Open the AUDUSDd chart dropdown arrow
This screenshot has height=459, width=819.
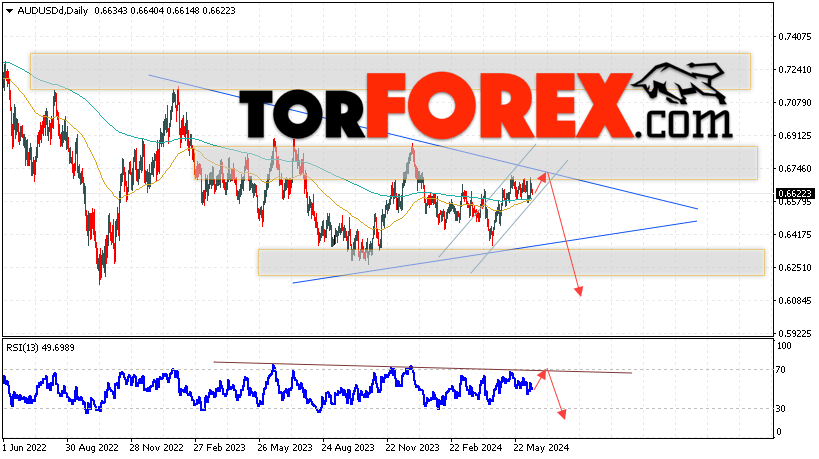[9, 11]
